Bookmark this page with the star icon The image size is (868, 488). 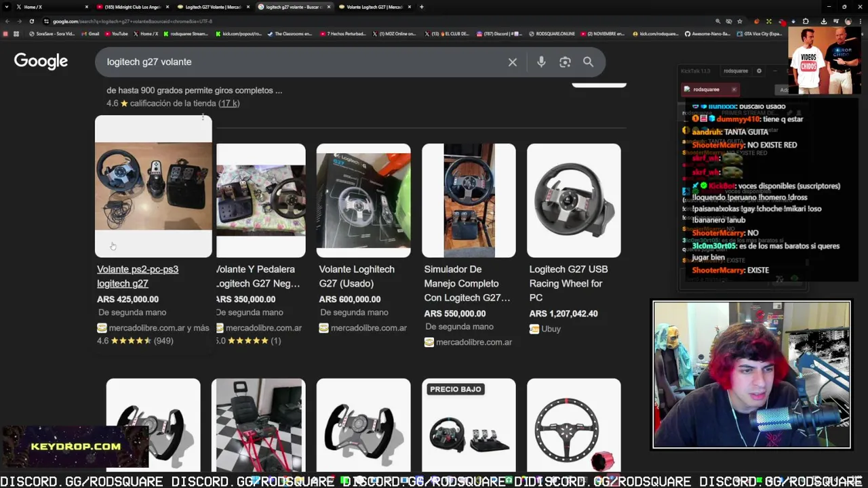[740, 21]
